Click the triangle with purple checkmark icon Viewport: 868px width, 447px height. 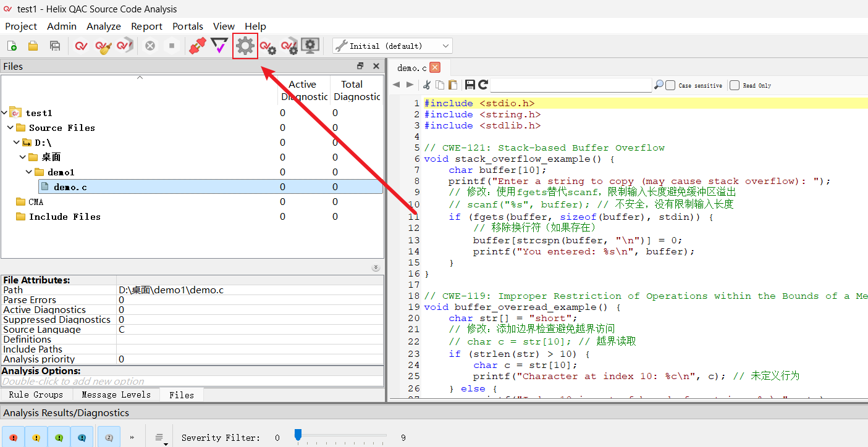(219, 46)
